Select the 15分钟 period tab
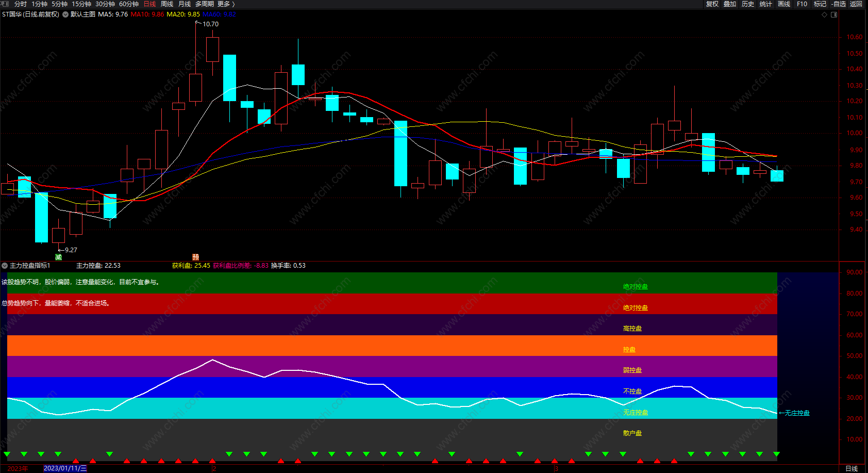868x473 pixels. coord(81,4)
